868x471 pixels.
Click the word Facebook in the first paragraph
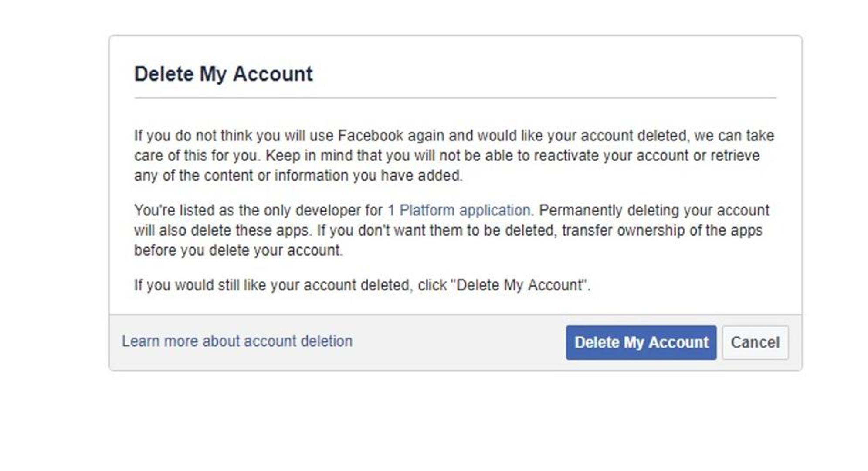370,136
